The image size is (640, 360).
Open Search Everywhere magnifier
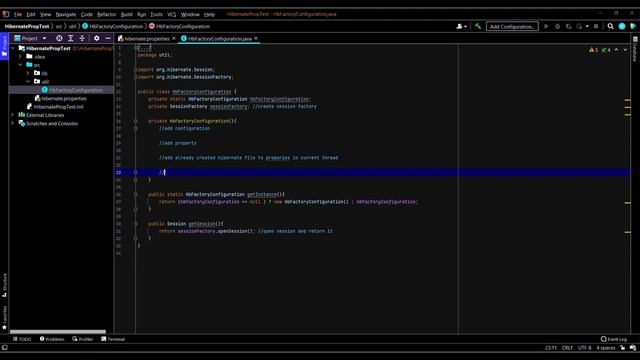point(611,26)
